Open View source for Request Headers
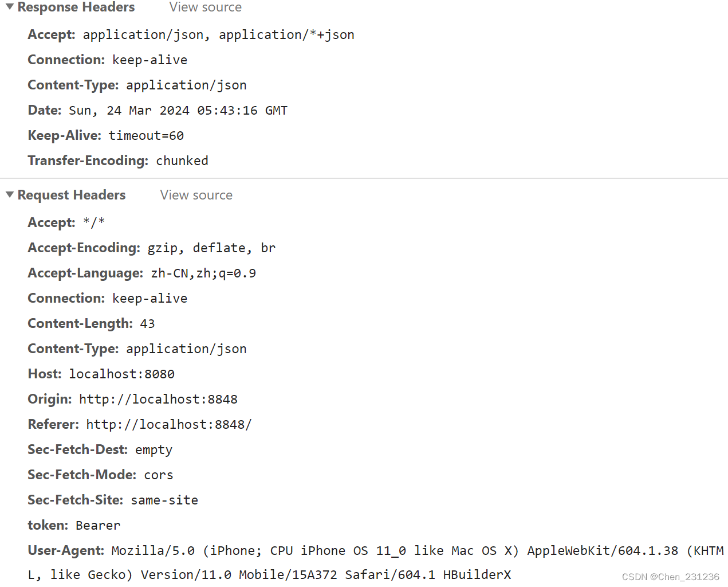Screen dimensions: 728x587 196,195
